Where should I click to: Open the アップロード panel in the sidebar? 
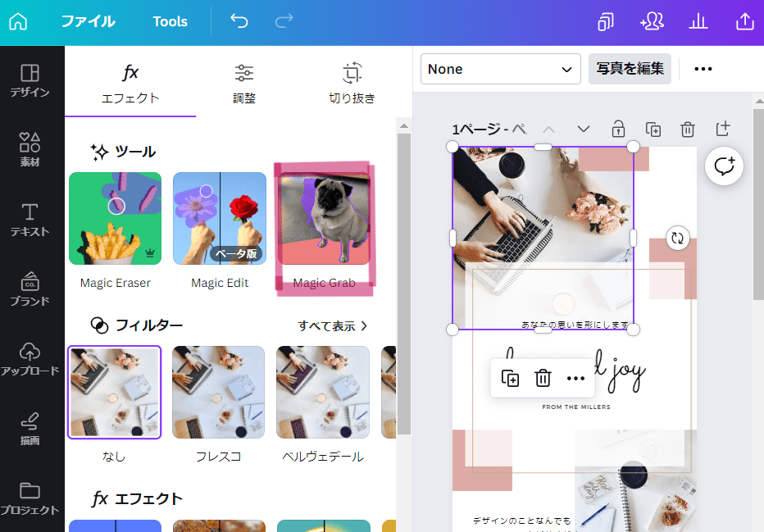pyautogui.click(x=30, y=351)
